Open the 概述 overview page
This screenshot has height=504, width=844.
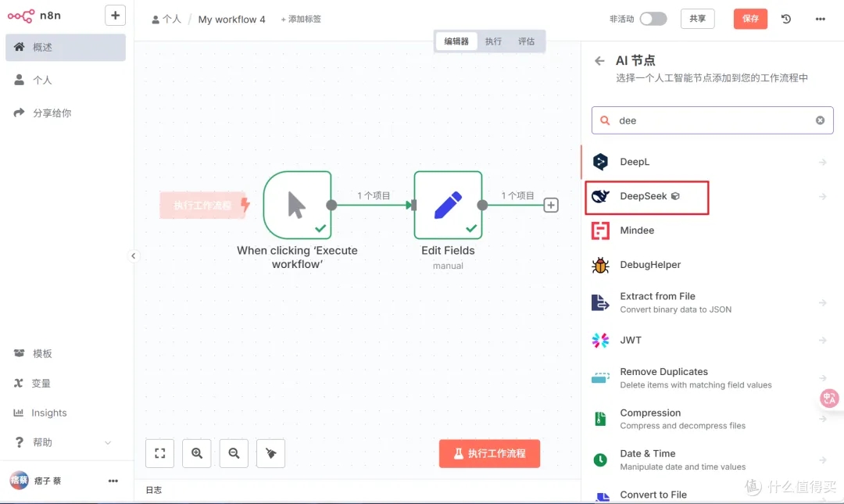click(x=66, y=48)
